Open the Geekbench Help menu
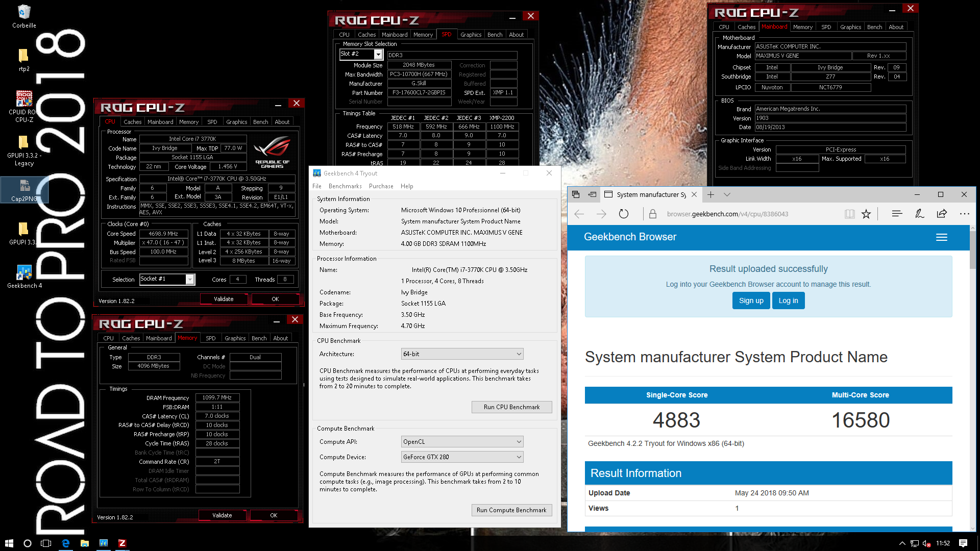 coord(407,186)
